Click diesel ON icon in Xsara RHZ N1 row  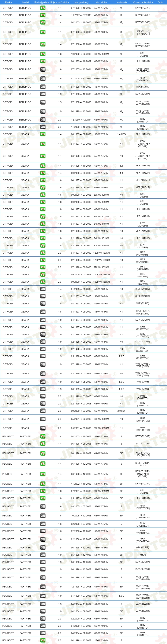tap(43, 428)
